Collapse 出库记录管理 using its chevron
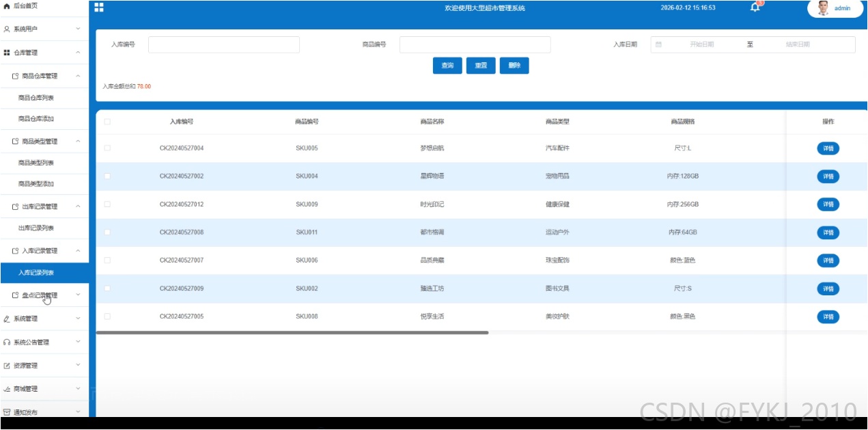Viewport: 868px width, 430px height. click(x=78, y=206)
